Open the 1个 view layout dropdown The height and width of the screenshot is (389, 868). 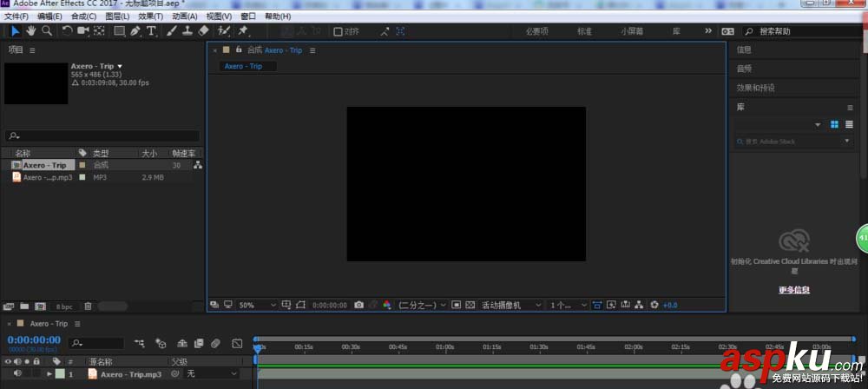coord(568,306)
